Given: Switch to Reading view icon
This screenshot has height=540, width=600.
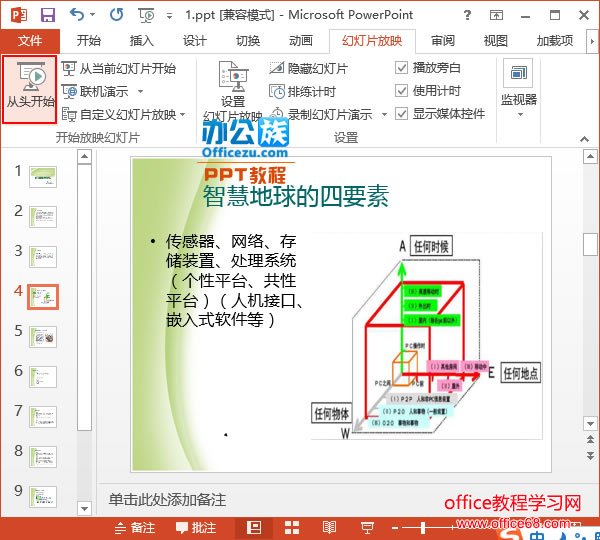Looking at the screenshot, I should click(329, 528).
